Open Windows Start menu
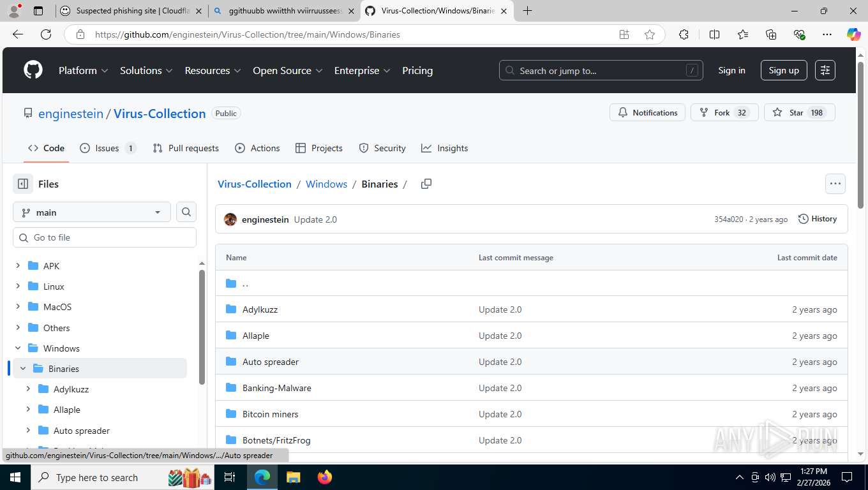 click(x=15, y=477)
